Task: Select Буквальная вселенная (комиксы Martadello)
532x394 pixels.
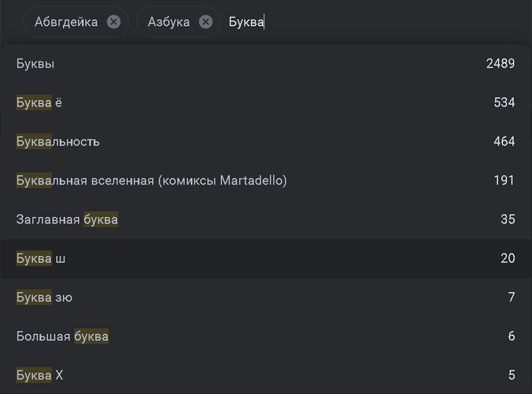Action: tap(266, 181)
